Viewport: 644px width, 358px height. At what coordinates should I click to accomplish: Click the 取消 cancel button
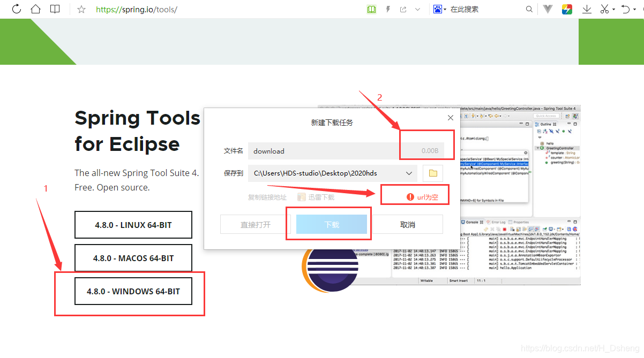point(408,225)
